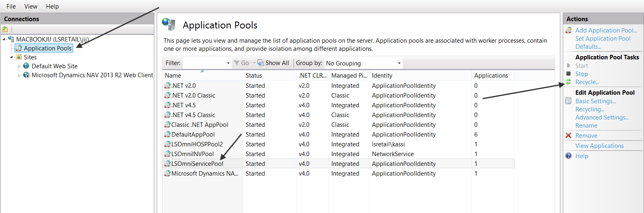
Task: Click the red Remove X icon
Action: click(568, 135)
